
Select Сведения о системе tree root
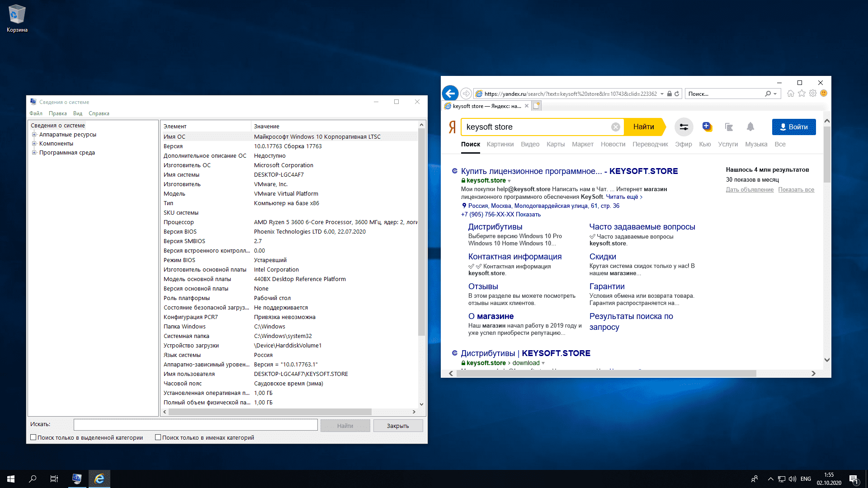57,126
